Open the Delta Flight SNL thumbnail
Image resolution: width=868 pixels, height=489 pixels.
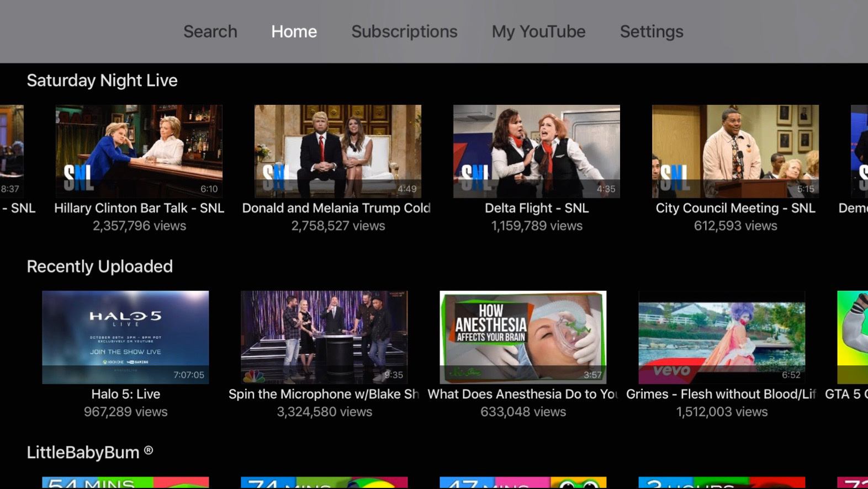537,151
